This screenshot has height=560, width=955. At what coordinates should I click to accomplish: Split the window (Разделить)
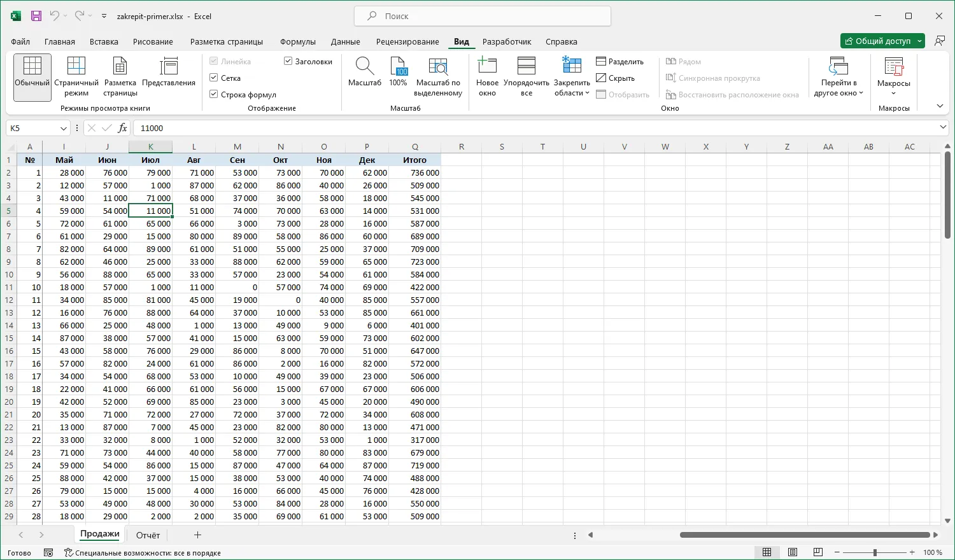(620, 62)
